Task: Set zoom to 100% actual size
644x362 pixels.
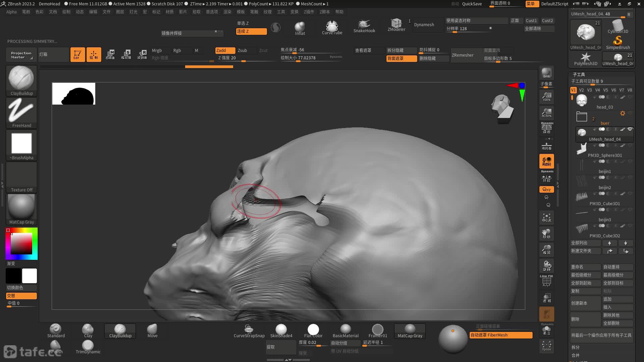Action: 546,97
